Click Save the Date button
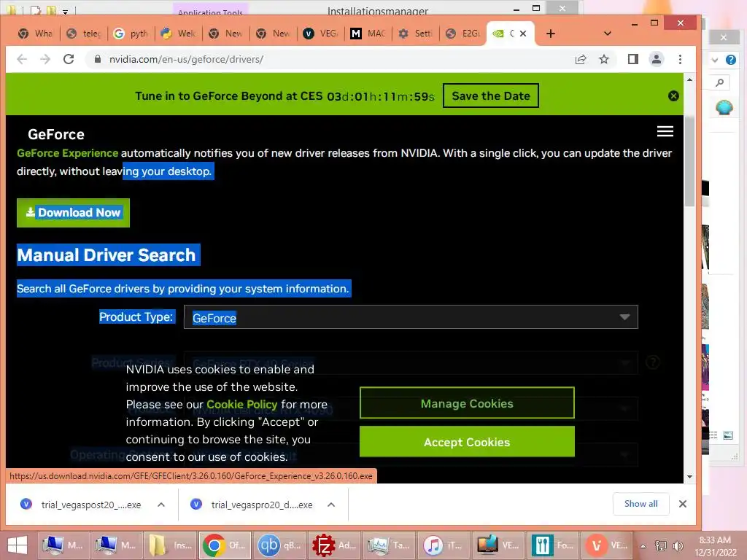 pyautogui.click(x=491, y=96)
